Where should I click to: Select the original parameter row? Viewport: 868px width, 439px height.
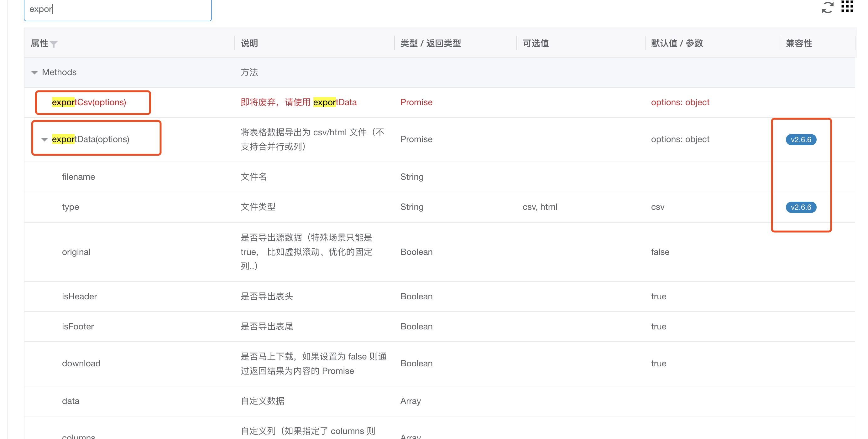[76, 252]
